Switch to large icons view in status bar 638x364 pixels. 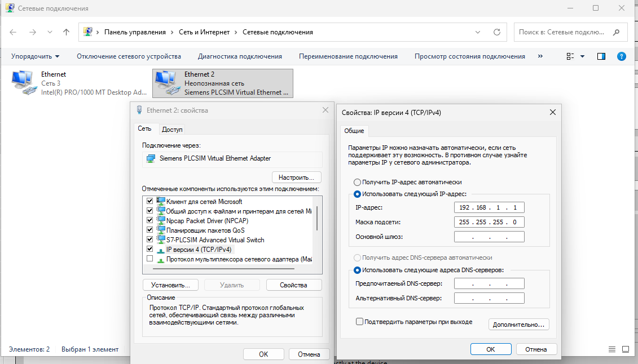pos(626,349)
